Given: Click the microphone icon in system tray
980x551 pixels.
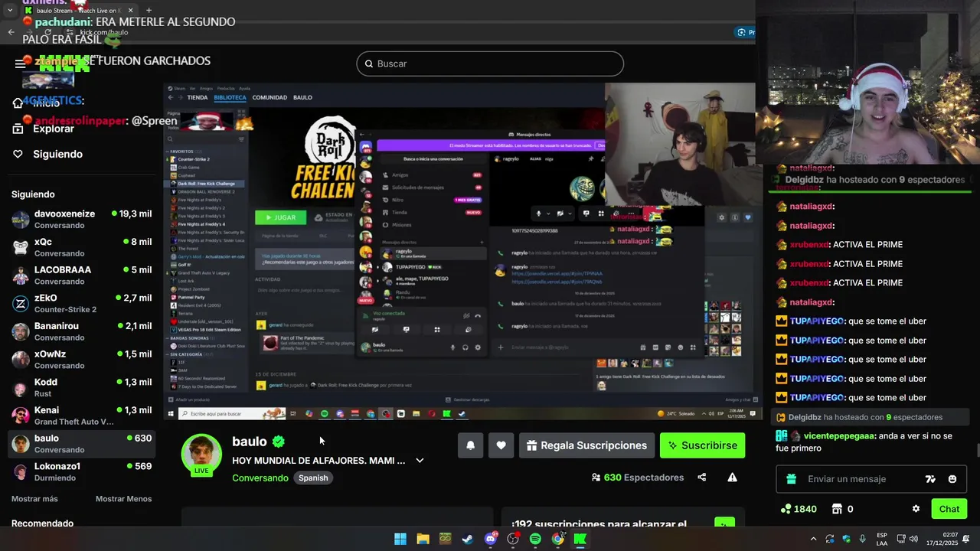Looking at the screenshot, I should [x=862, y=539].
